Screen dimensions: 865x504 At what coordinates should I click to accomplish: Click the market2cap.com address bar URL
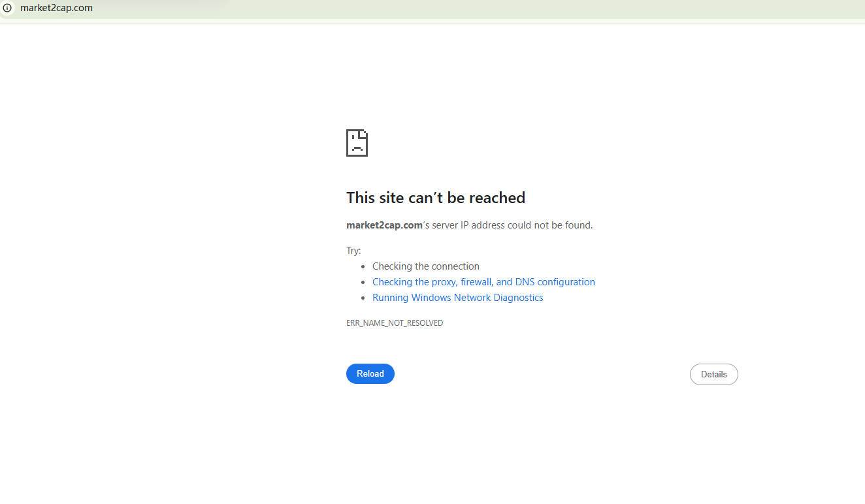tap(56, 8)
